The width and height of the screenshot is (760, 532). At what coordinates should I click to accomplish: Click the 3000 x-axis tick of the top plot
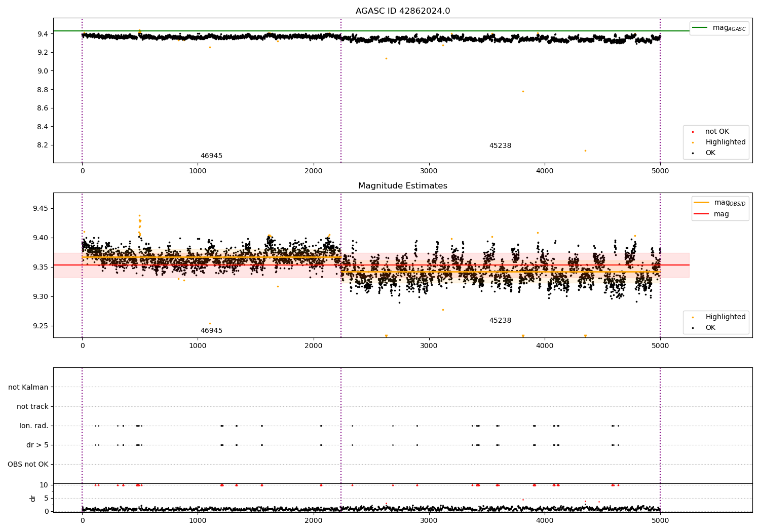coord(429,171)
